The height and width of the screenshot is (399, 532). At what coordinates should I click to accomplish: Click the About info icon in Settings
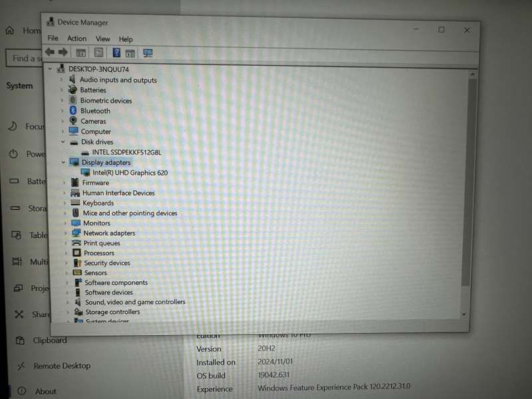coord(22,390)
